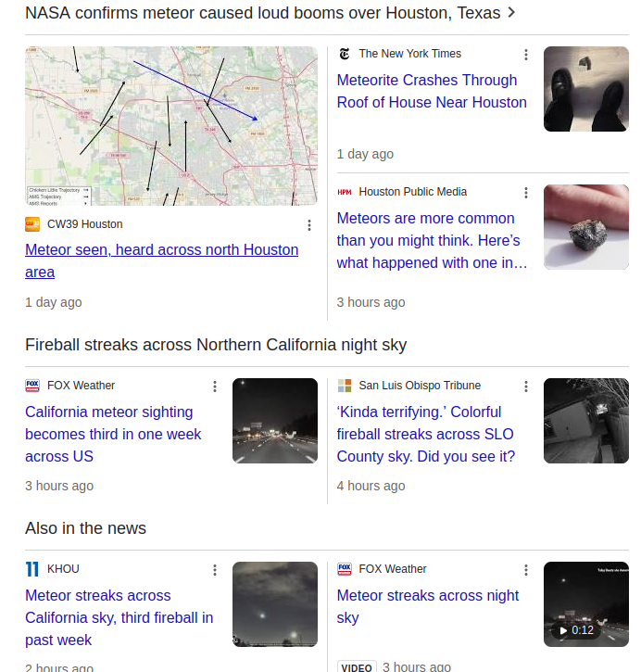
Task: Open more options for Houston Public Media article
Action: [x=526, y=193]
